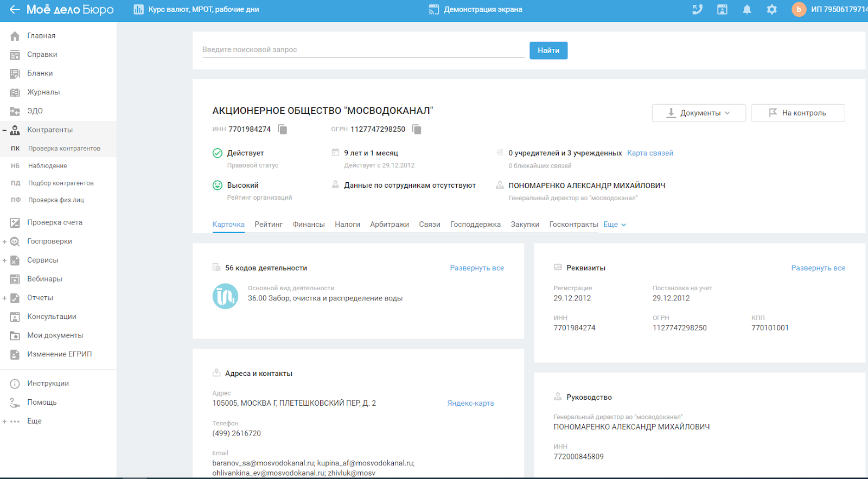The height and width of the screenshot is (479, 868).
Task: Expand the Отчеты group
Action: (4, 298)
